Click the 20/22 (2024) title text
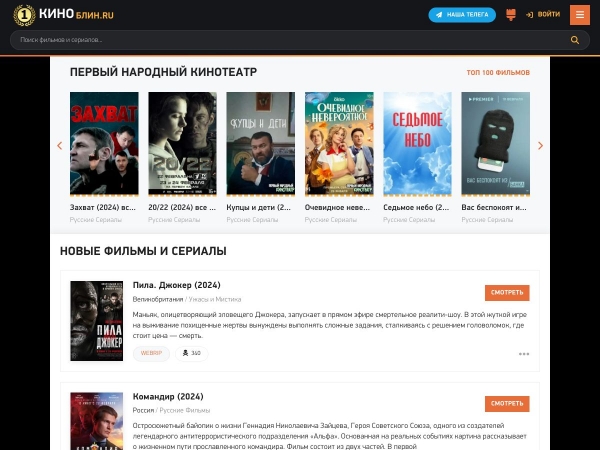Screen dimensions: 600x450 (x=182, y=207)
